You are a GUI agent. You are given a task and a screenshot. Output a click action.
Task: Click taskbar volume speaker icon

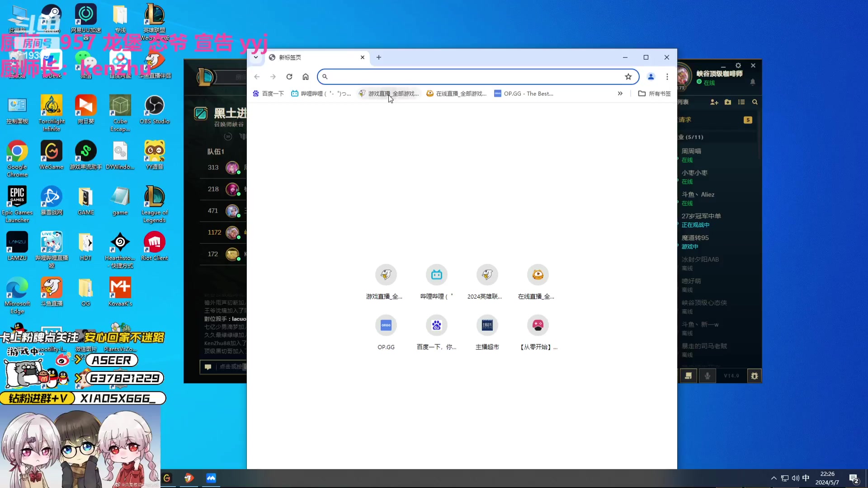795,478
